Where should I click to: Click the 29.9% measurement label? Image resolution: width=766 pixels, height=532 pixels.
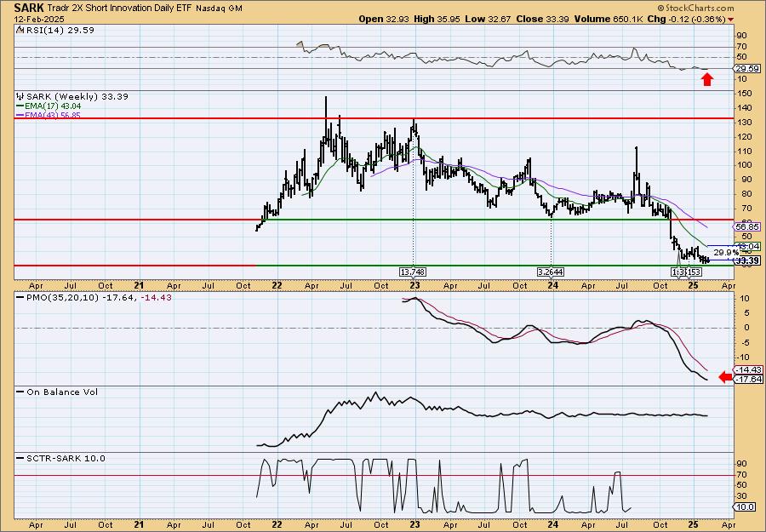pyautogui.click(x=726, y=253)
